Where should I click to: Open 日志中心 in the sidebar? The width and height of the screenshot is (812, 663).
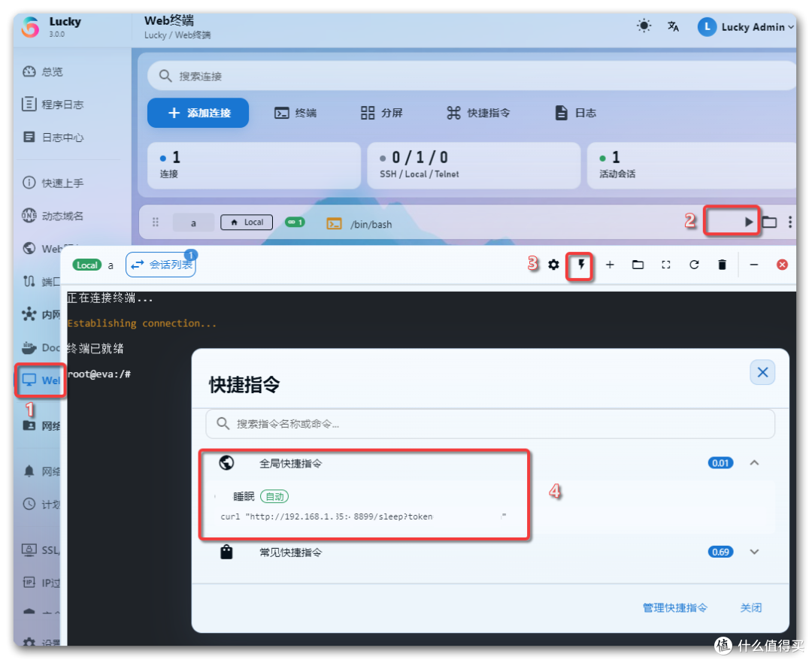[x=53, y=137]
